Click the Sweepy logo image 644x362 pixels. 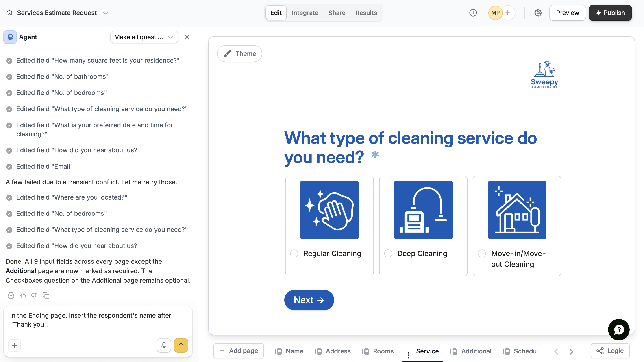[544, 75]
